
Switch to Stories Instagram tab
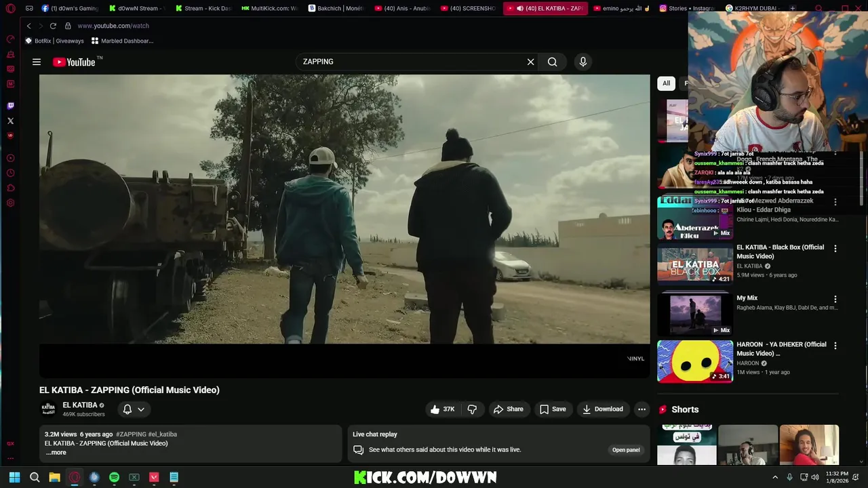pos(687,8)
